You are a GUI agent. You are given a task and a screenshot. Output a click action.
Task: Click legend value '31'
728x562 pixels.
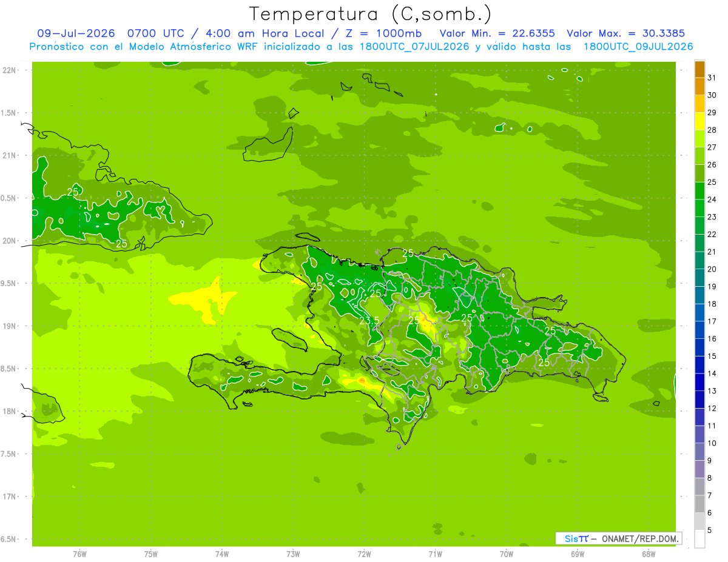pyautogui.click(x=712, y=77)
